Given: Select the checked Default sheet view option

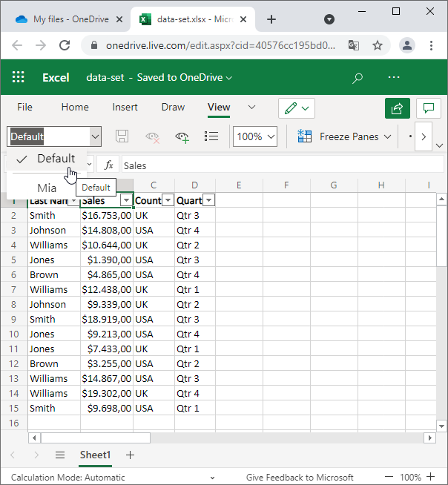Looking at the screenshot, I should 56,158.
